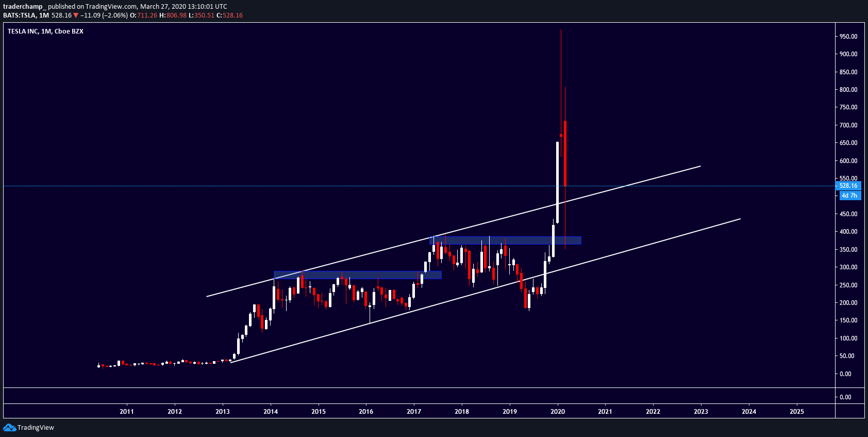
Task: Click the 2025 year label on time axis
Action: click(x=797, y=412)
